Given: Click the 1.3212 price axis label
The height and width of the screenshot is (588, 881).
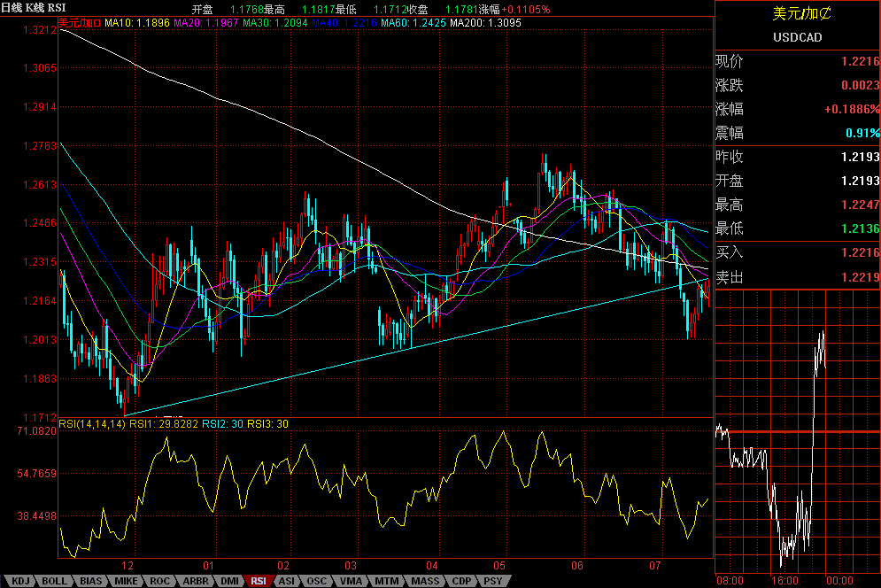Looking at the screenshot, I should (x=39, y=30).
